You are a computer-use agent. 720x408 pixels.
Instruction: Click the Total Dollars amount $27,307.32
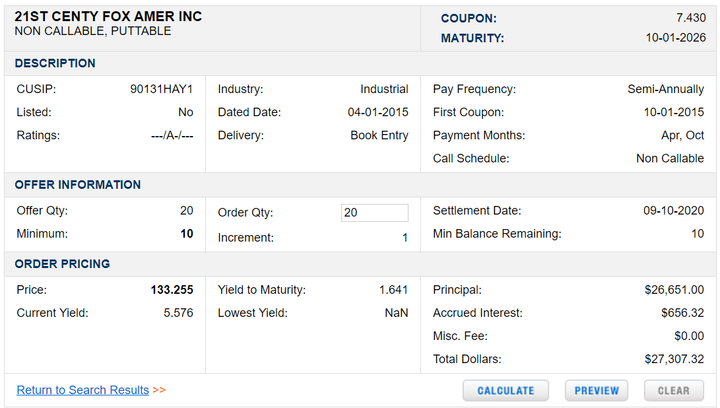point(674,359)
